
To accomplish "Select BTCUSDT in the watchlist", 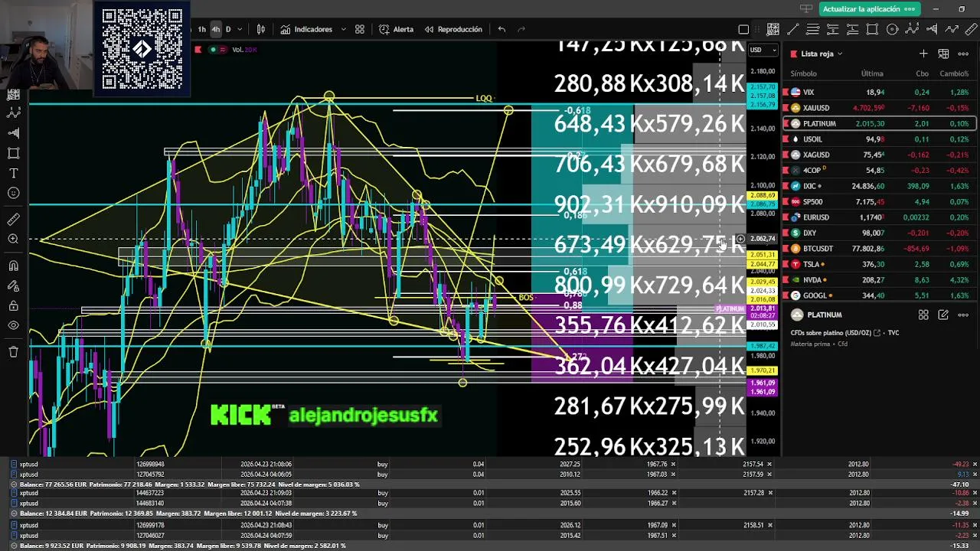I will (x=878, y=249).
